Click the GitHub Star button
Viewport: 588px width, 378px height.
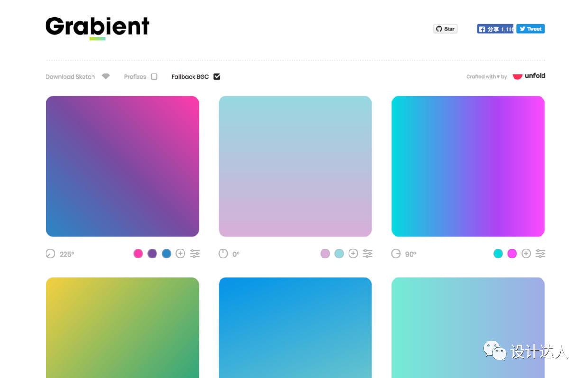pos(445,29)
